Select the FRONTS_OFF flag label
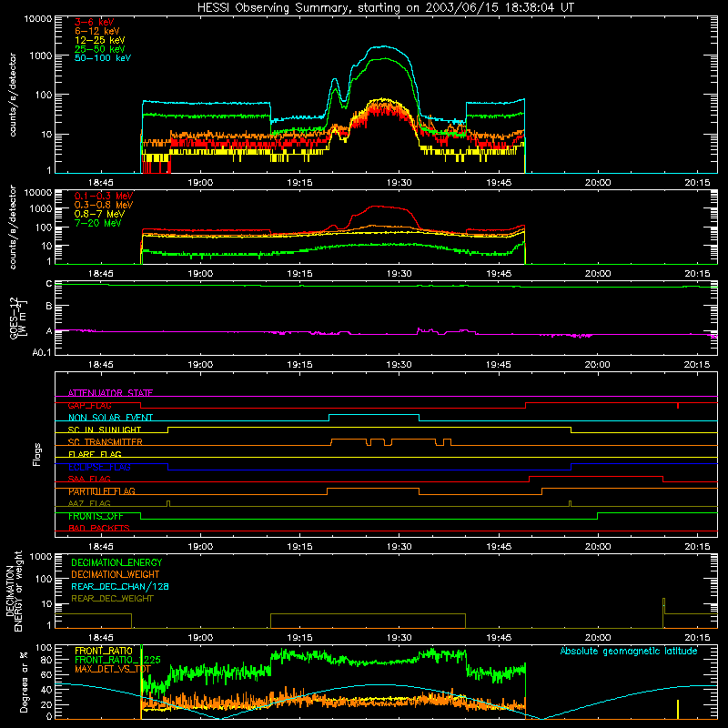The height and width of the screenshot is (728, 728). tap(96, 516)
